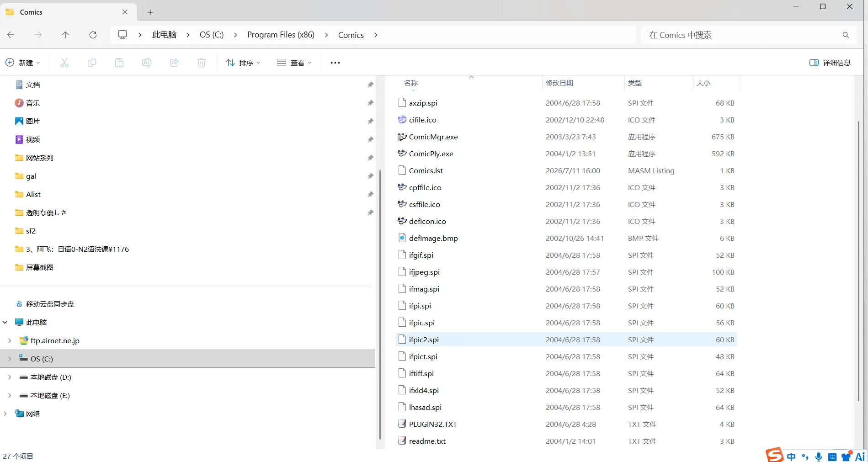Viewport: 868px width, 462px height.
Task: Click the Share icon in toolbar
Action: pos(174,63)
